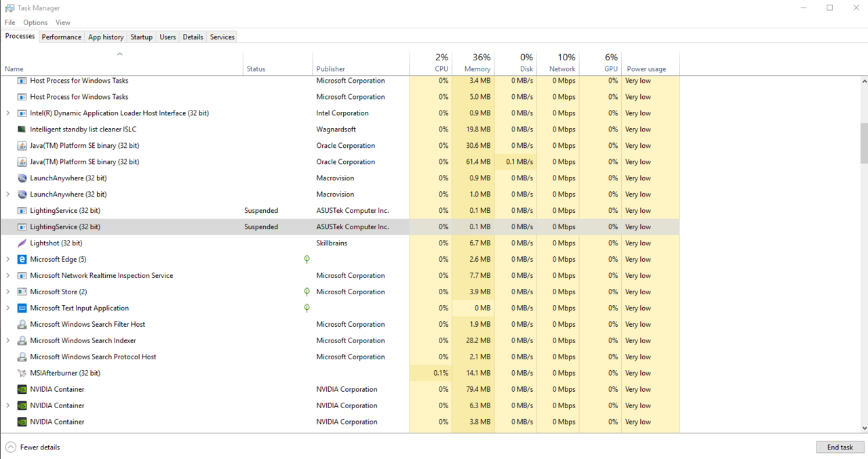The height and width of the screenshot is (459, 868).
Task: Click the leaf icon on Microsoft Text Input row
Action: click(x=307, y=308)
